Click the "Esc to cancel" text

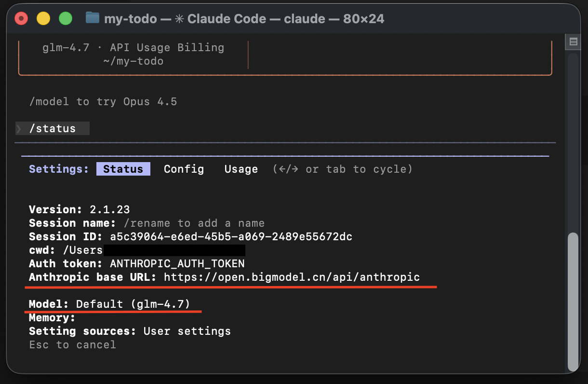coord(72,345)
